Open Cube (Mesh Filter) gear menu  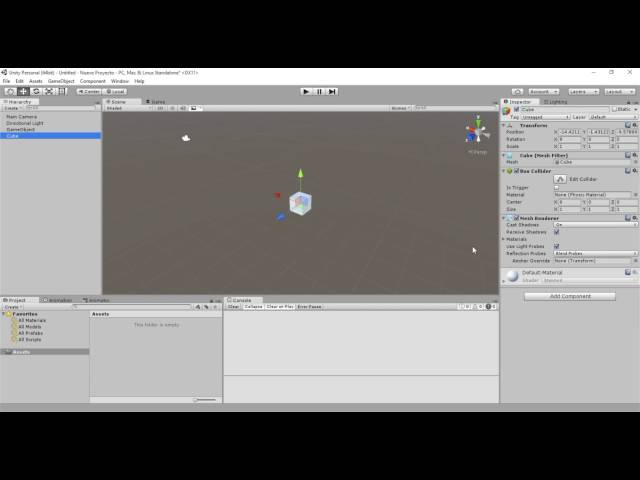[x=635, y=155]
